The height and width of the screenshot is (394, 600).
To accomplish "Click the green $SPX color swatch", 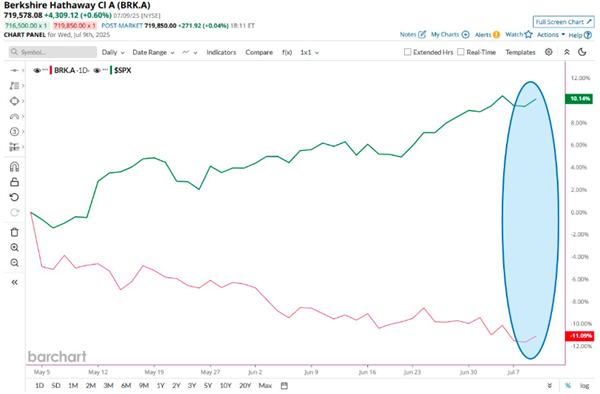I will click(111, 70).
